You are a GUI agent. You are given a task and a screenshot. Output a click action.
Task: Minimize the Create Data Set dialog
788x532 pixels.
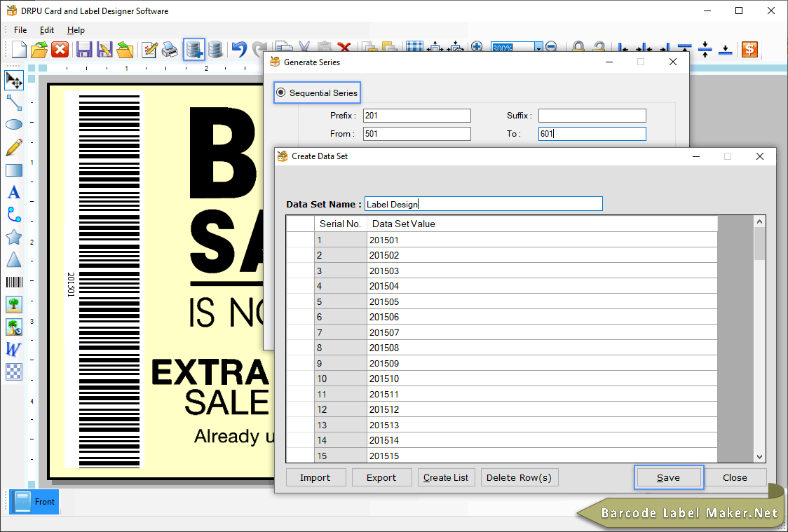click(x=696, y=156)
